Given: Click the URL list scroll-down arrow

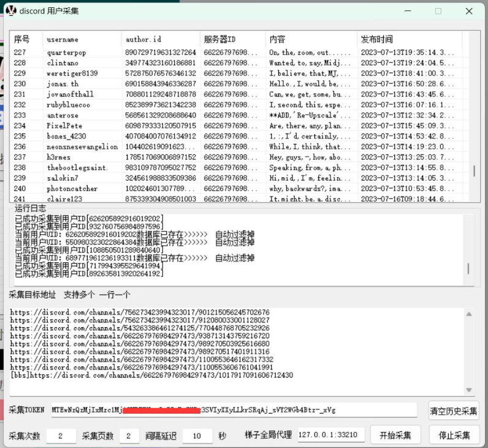Looking at the screenshot, I should [x=469, y=390].
